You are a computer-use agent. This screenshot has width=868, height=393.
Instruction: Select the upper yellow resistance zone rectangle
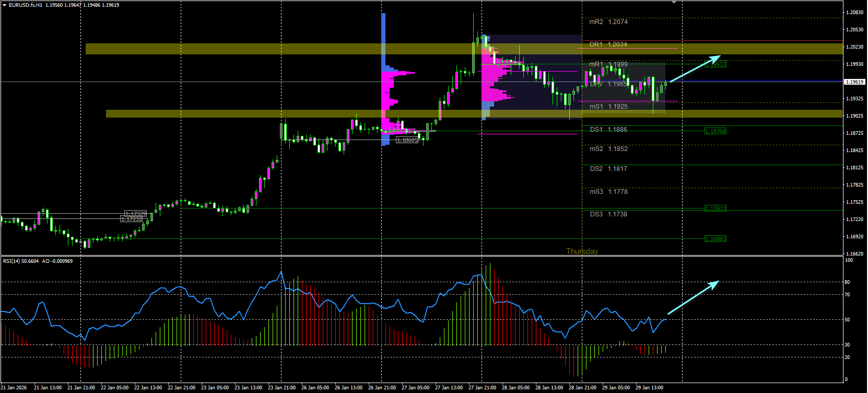[464, 49]
